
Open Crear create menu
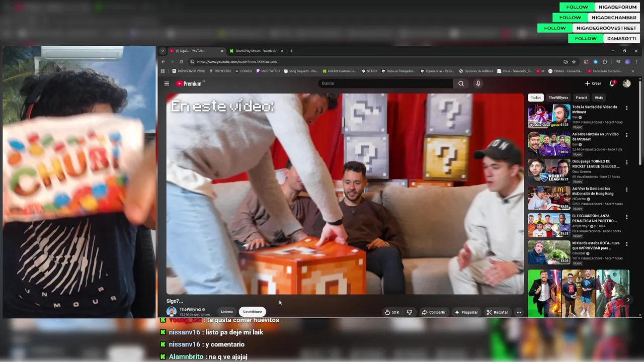[x=593, y=83]
